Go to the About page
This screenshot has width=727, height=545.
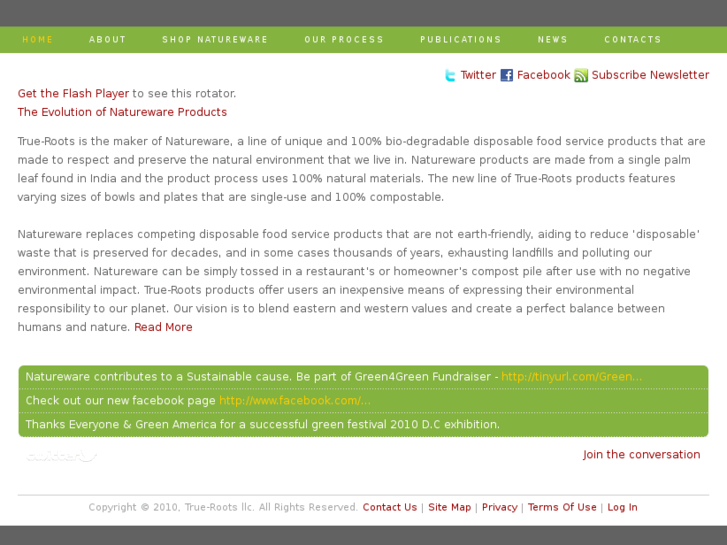pyautogui.click(x=108, y=39)
